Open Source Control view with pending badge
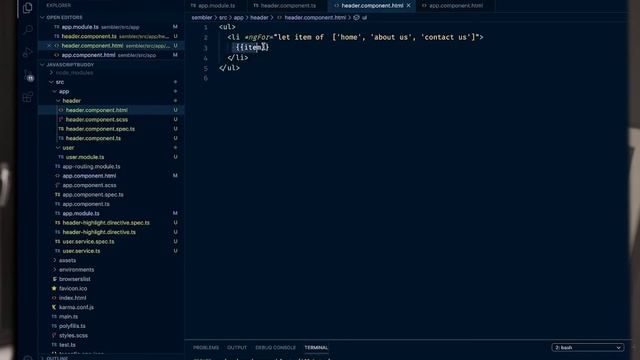The image size is (640, 360). tap(28, 75)
